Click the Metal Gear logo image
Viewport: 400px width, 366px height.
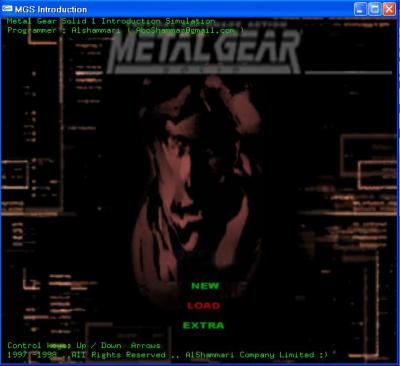204,52
